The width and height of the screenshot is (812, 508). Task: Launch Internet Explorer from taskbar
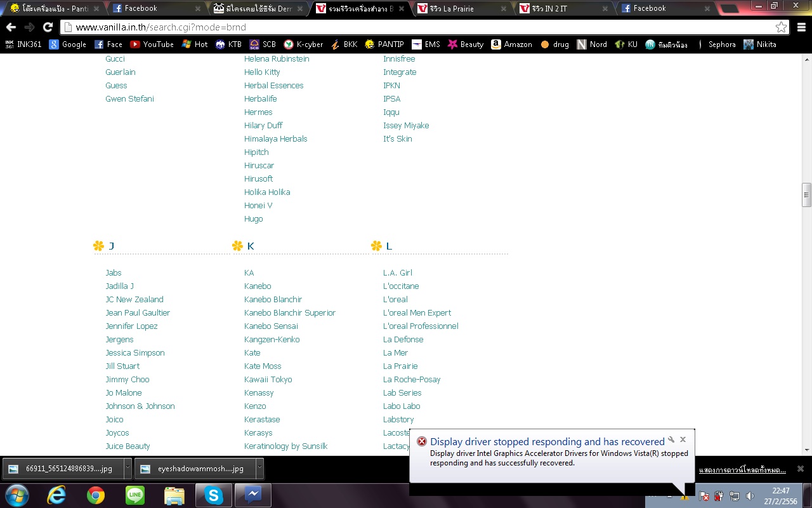click(56, 495)
